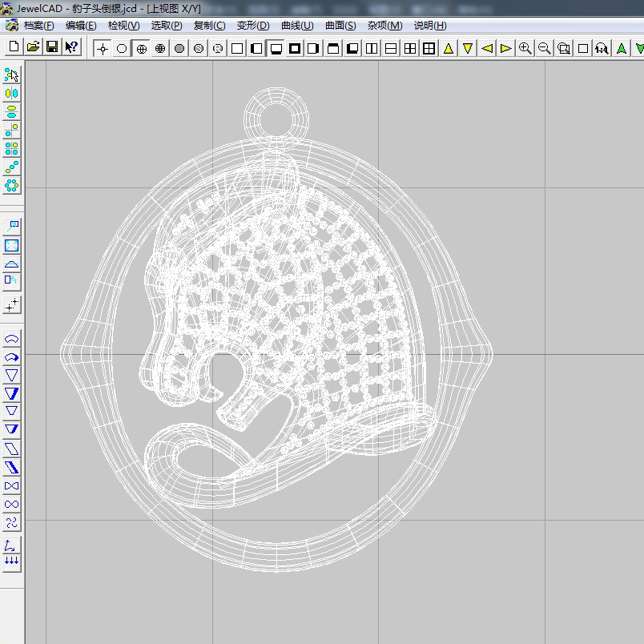Pan view up with yellow up arrow
644x644 pixels.
point(449,49)
